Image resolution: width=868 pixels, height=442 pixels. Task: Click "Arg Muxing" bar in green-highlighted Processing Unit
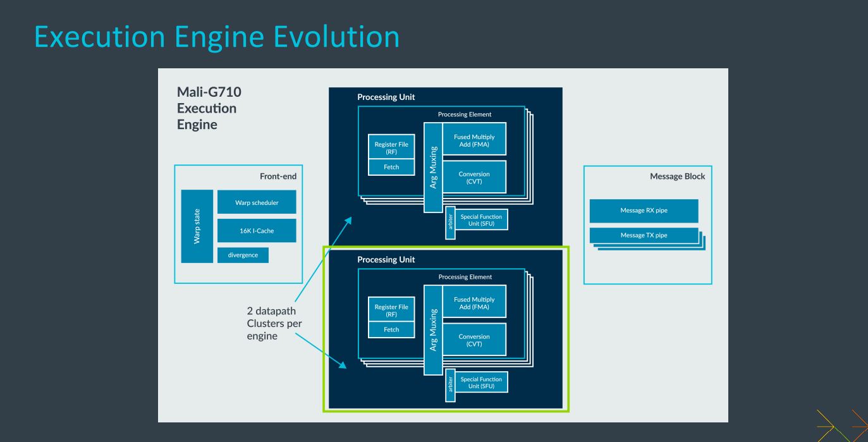pos(433,329)
